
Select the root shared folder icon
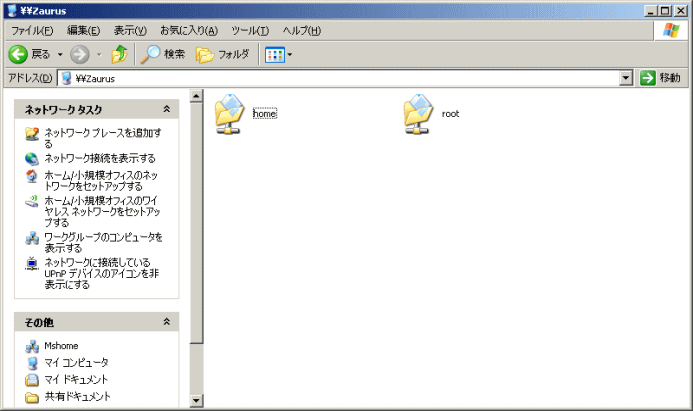pyautogui.click(x=418, y=114)
